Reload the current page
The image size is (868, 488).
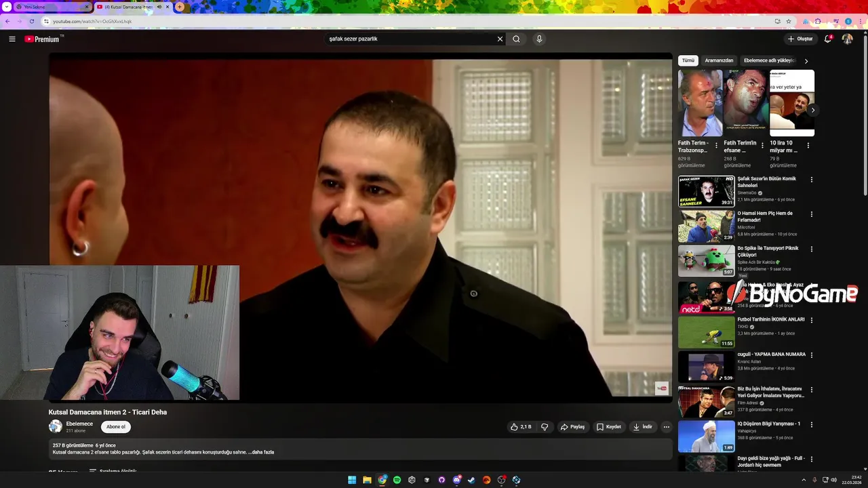[31, 21]
